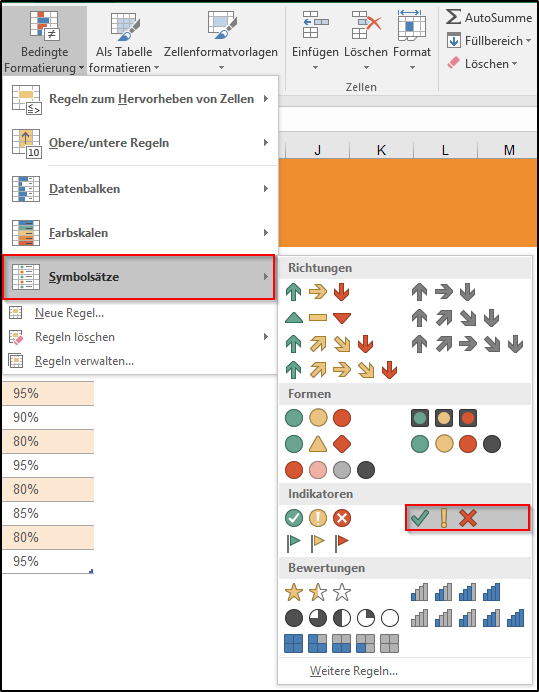The image size is (539, 692).
Task: Select the four red to black circles set
Action: (x=330, y=470)
